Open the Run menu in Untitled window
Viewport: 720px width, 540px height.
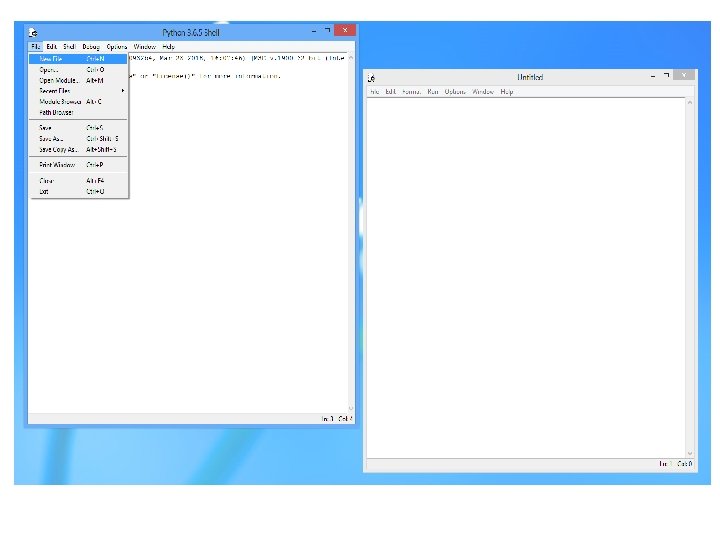pos(433,92)
